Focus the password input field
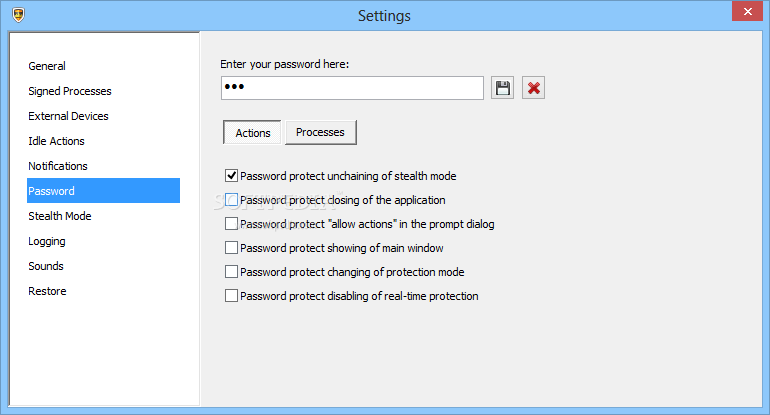 coord(352,88)
